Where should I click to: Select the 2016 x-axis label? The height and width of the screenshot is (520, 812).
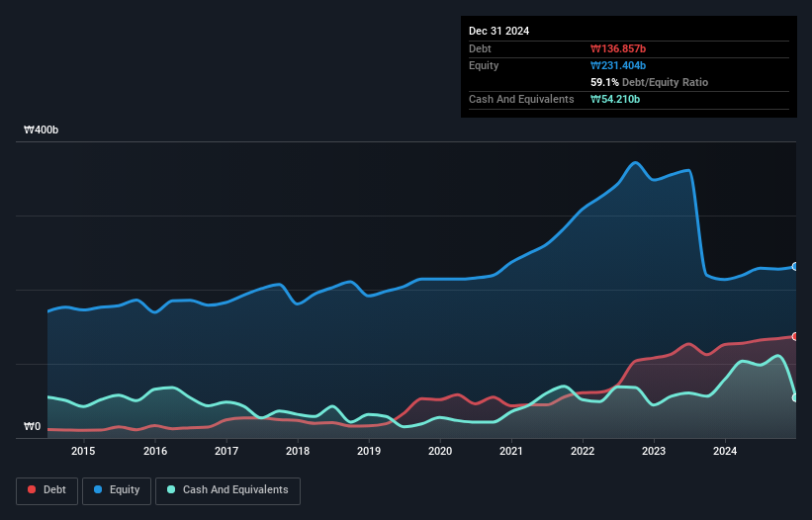pyautogui.click(x=155, y=451)
